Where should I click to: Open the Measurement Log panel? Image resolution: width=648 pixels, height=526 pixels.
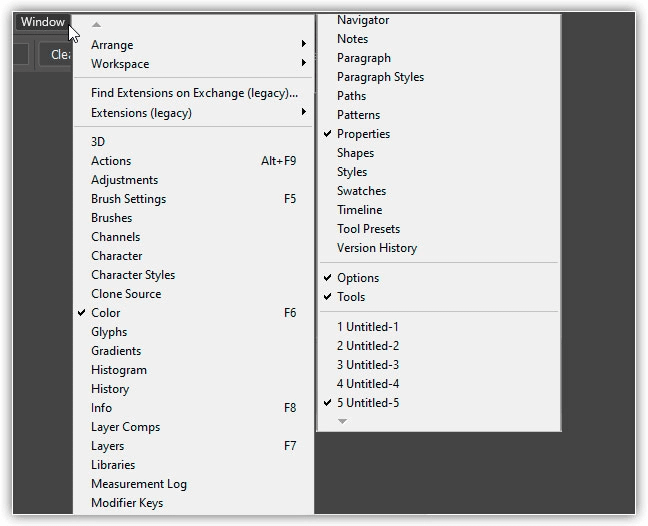pos(193,484)
